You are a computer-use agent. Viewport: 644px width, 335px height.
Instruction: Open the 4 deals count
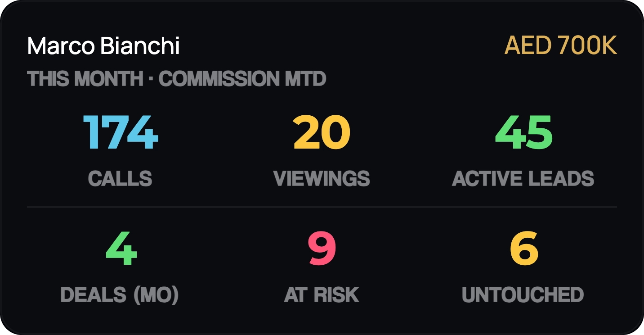[121, 249]
